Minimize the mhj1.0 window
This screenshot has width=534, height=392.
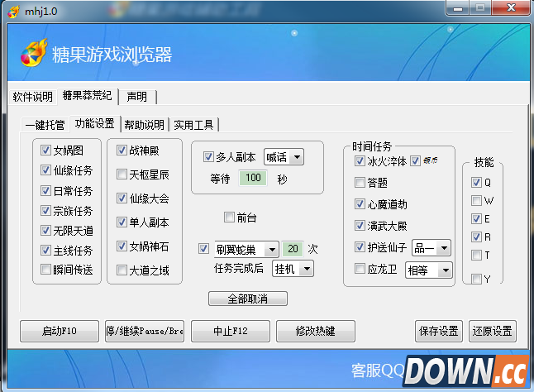pos(458,8)
